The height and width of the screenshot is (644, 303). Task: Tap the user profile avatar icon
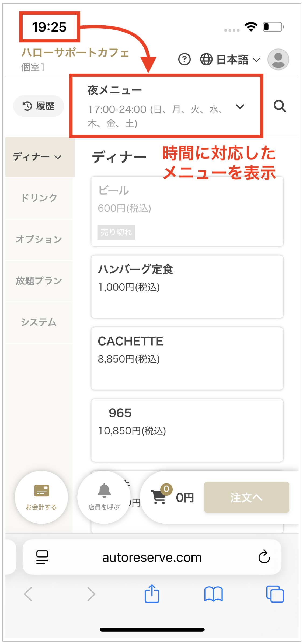coord(278,59)
